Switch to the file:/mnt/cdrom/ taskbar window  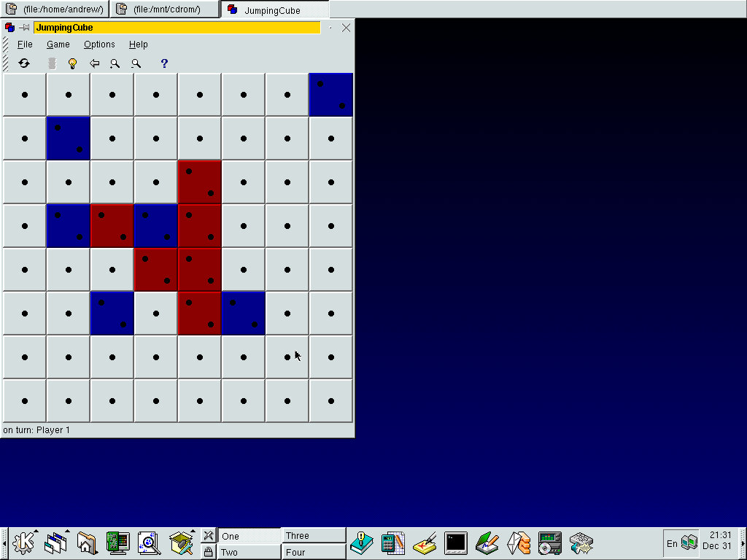[x=165, y=9]
